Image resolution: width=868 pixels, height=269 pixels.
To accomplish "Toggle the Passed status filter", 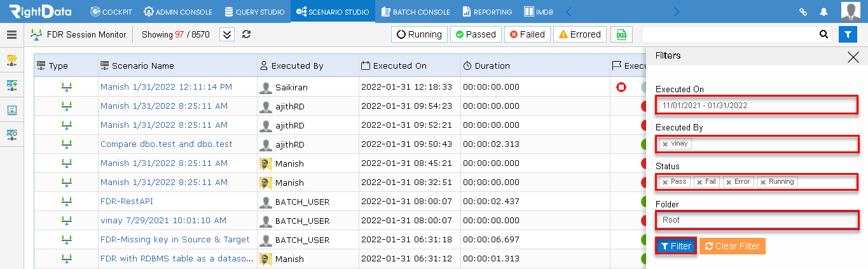I will pos(476,34).
